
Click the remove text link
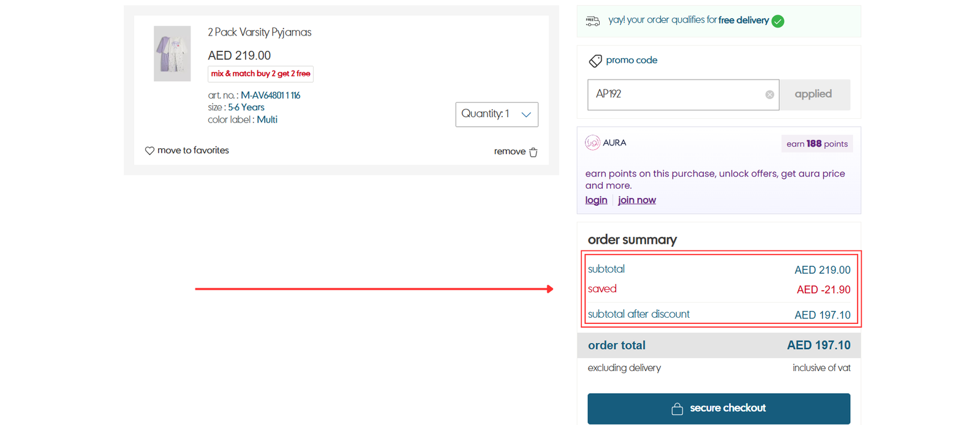tap(509, 152)
